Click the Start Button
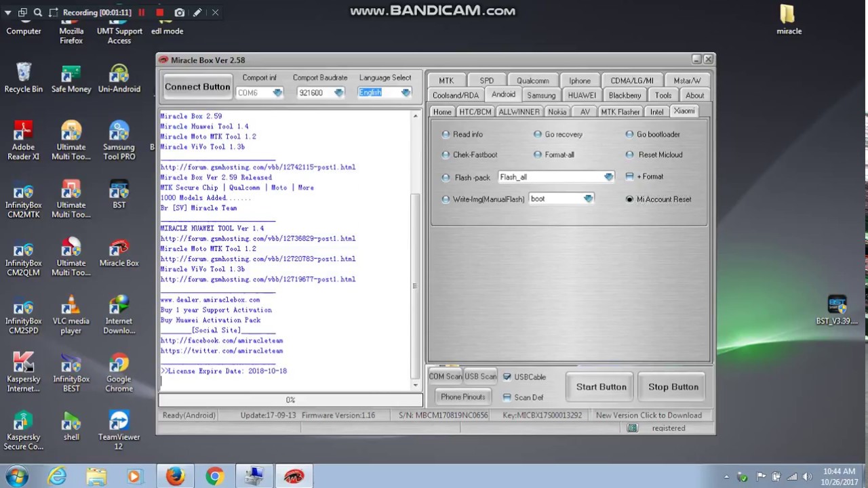This screenshot has height=488, width=868. point(601,387)
